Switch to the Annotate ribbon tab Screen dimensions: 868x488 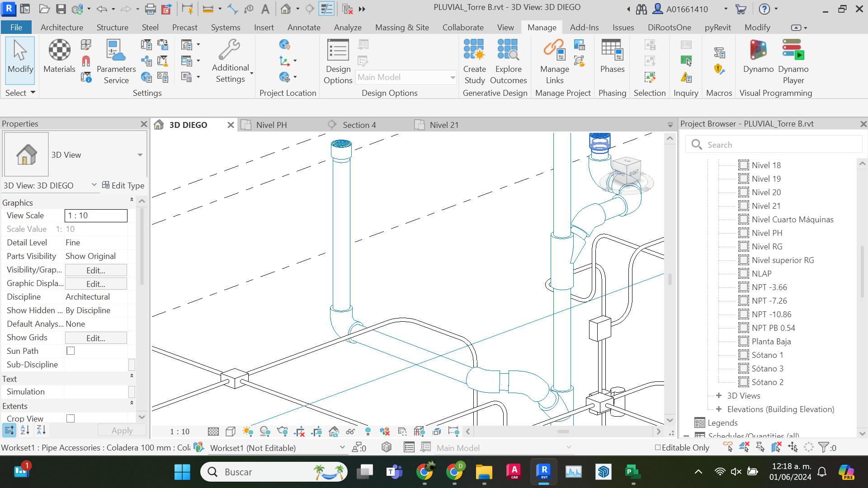[304, 27]
